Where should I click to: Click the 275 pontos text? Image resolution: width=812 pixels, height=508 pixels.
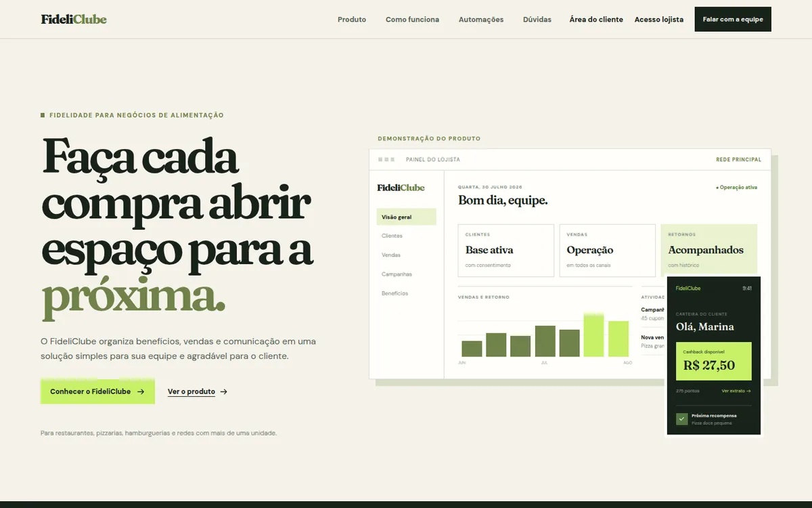[687, 391]
